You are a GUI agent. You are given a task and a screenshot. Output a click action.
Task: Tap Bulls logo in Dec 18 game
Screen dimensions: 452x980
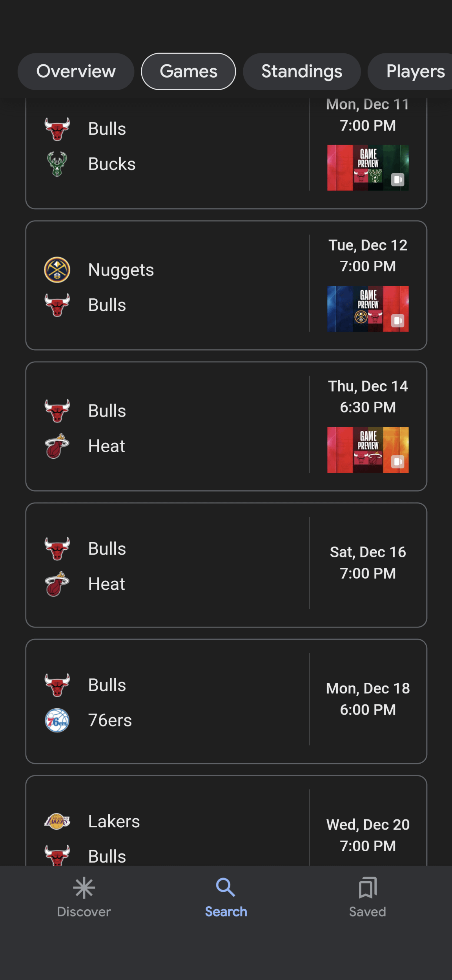point(57,685)
